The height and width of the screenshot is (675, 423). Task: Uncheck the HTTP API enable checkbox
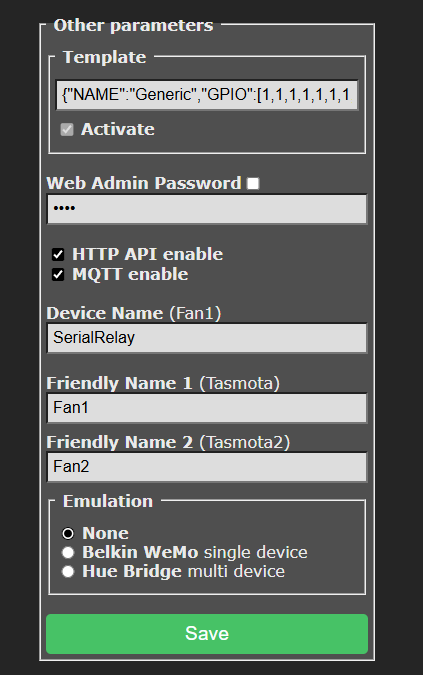tap(58, 254)
